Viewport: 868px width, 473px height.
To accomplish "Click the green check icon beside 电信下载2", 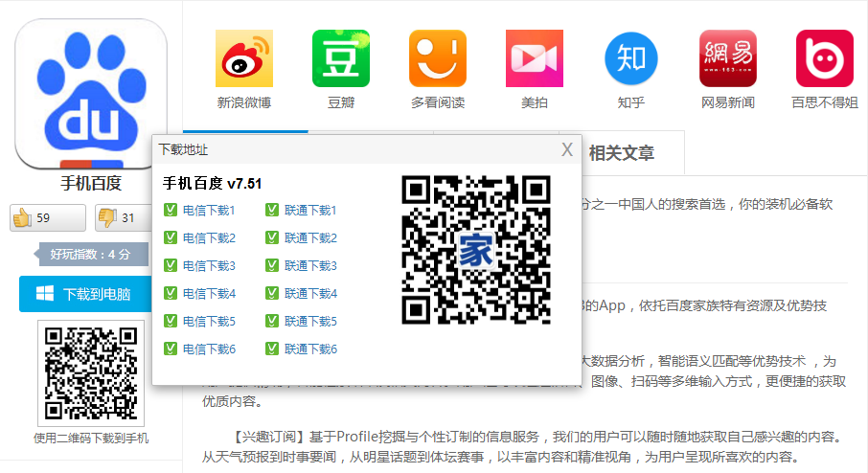I will 171,237.
